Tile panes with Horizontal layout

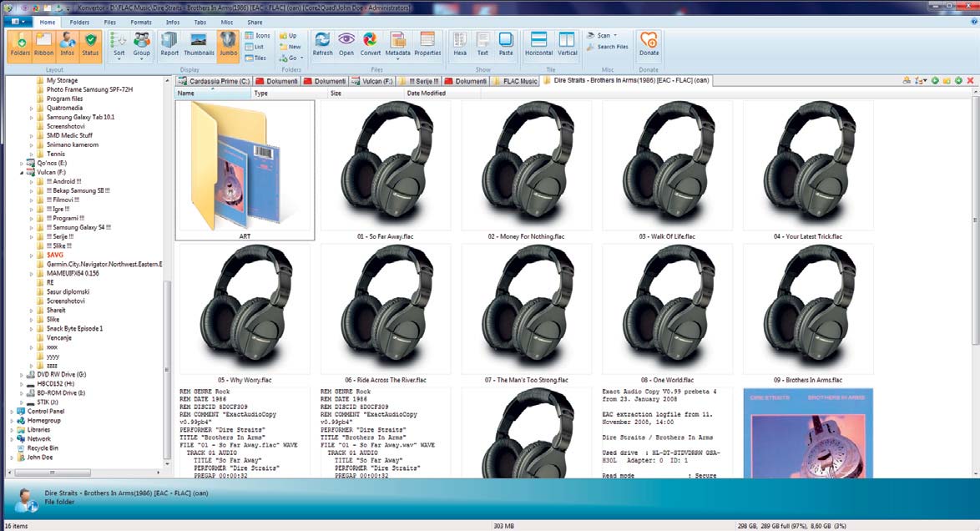pos(538,46)
